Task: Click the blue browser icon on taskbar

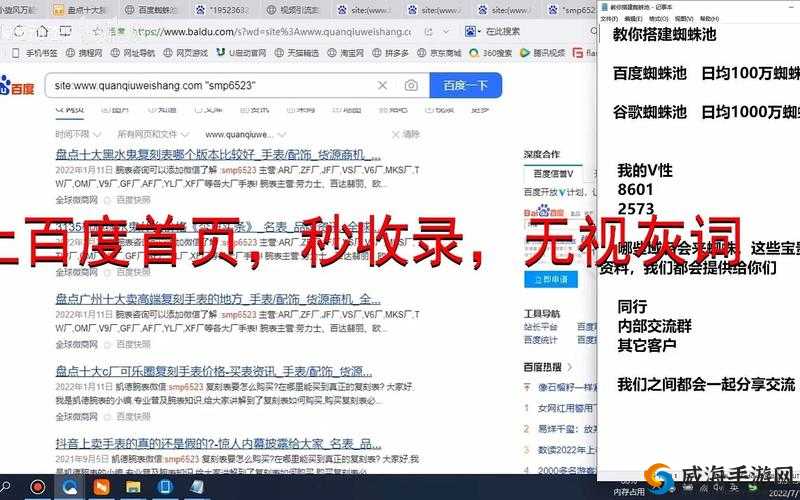Action: coord(70,487)
